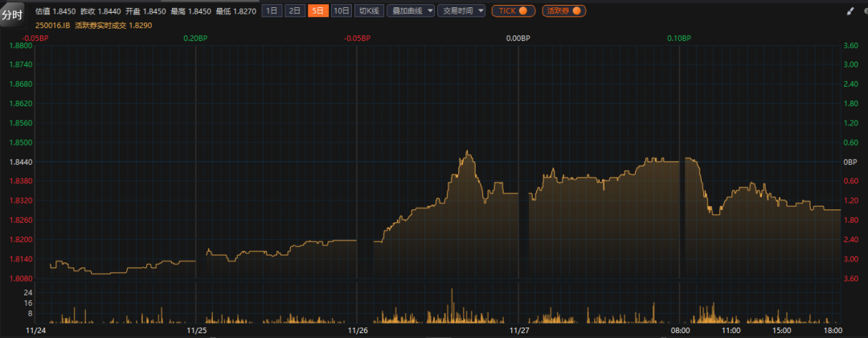Image resolution: width=868 pixels, height=338 pixels.
Task: Click the 11/25 date on the time axis
Action: click(x=197, y=330)
